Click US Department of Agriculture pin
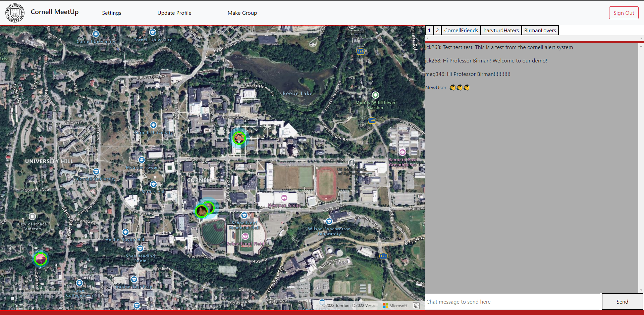 pos(352,163)
